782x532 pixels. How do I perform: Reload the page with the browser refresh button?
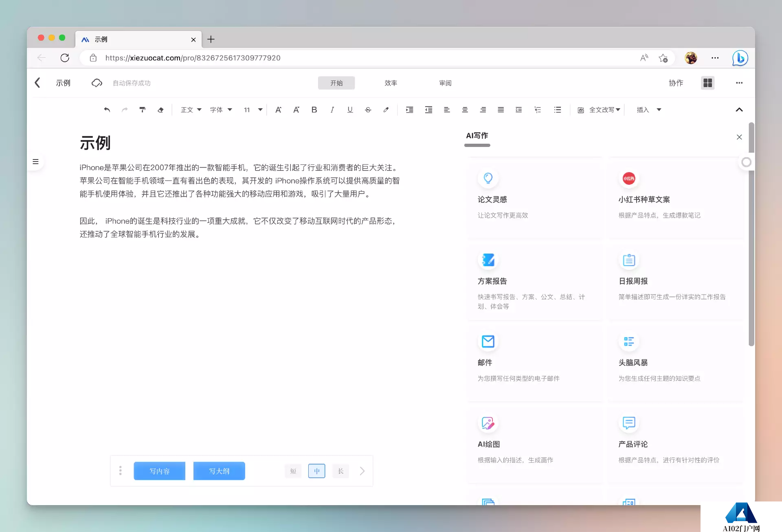tap(65, 58)
